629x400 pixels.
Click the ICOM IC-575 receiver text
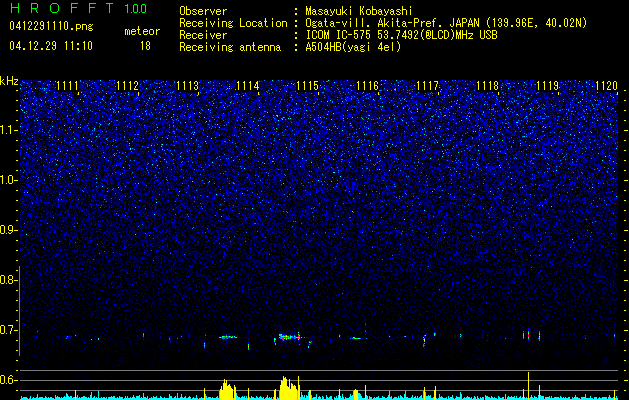(x=401, y=35)
